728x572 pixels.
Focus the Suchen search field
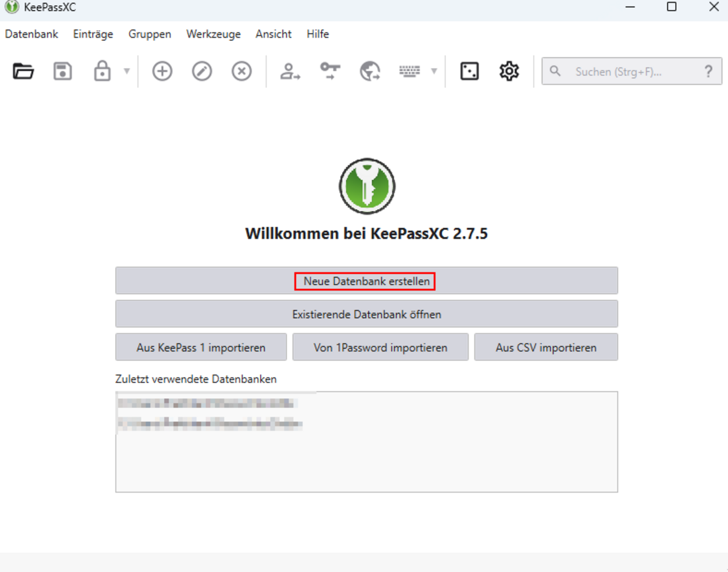tap(632, 71)
